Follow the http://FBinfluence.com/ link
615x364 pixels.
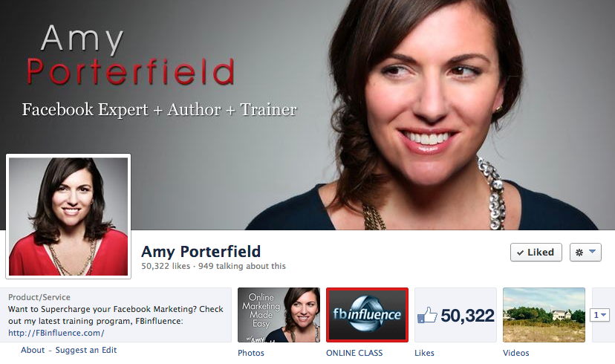(56, 333)
